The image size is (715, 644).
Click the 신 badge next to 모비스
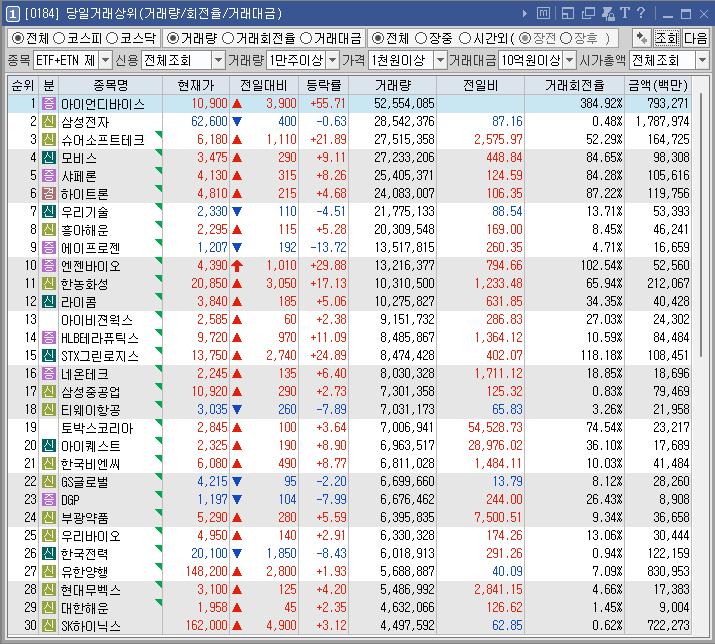pyautogui.click(x=49, y=157)
